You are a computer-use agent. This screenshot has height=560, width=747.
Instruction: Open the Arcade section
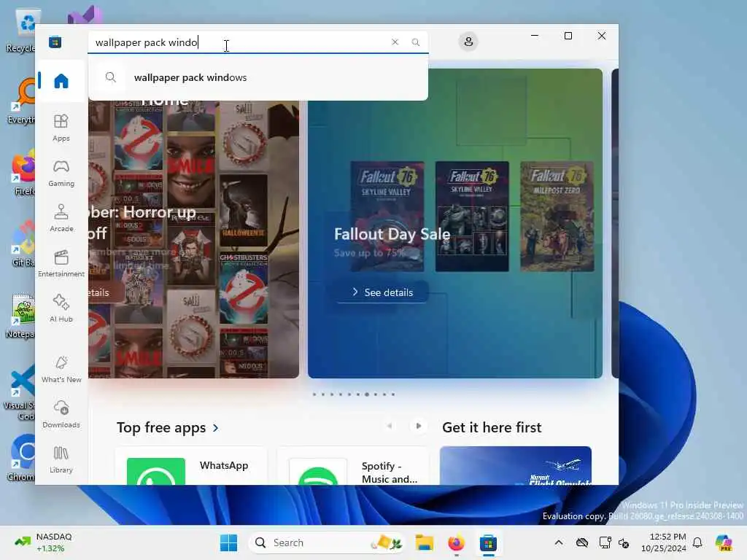click(x=61, y=218)
